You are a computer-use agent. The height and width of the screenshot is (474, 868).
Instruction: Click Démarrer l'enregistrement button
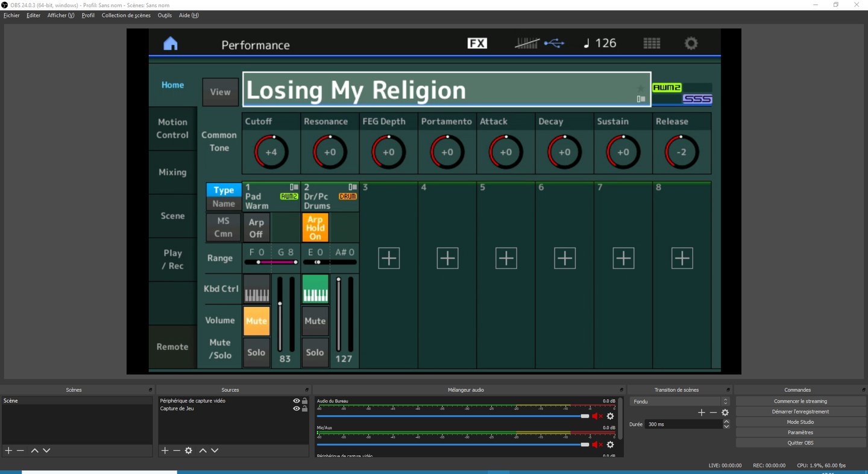(x=800, y=412)
